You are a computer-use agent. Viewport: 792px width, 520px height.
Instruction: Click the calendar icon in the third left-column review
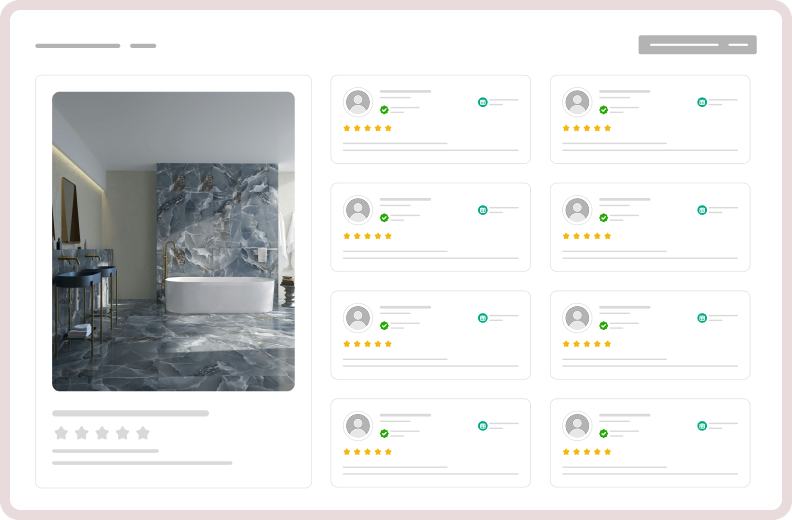pyautogui.click(x=482, y=318)
